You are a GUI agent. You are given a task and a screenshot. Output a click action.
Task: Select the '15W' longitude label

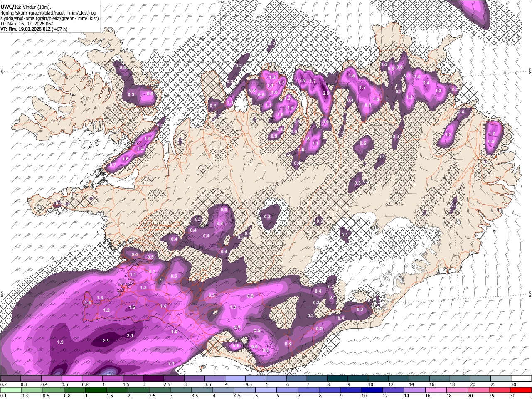click(x=441, y=2)
